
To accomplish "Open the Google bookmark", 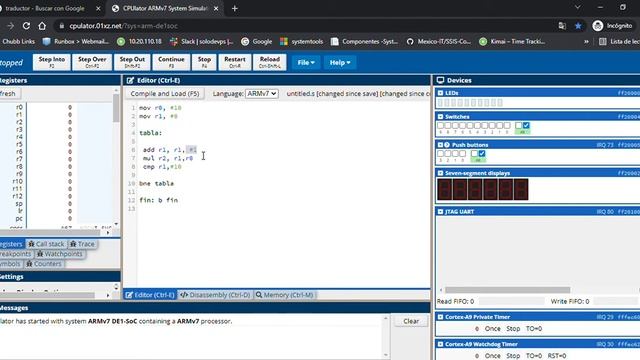I will tap(257, 41).
